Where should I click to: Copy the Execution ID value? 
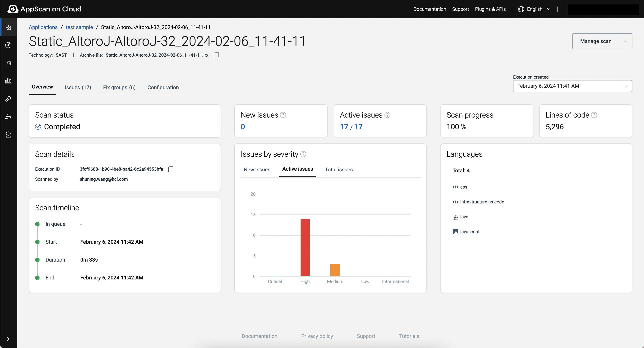[x=171, y=169]
